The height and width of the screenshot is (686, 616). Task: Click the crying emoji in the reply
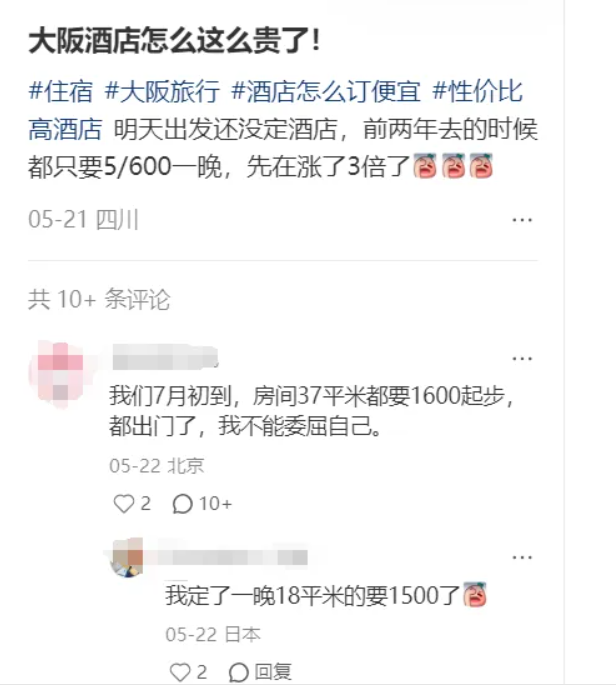tap(475, 595)
